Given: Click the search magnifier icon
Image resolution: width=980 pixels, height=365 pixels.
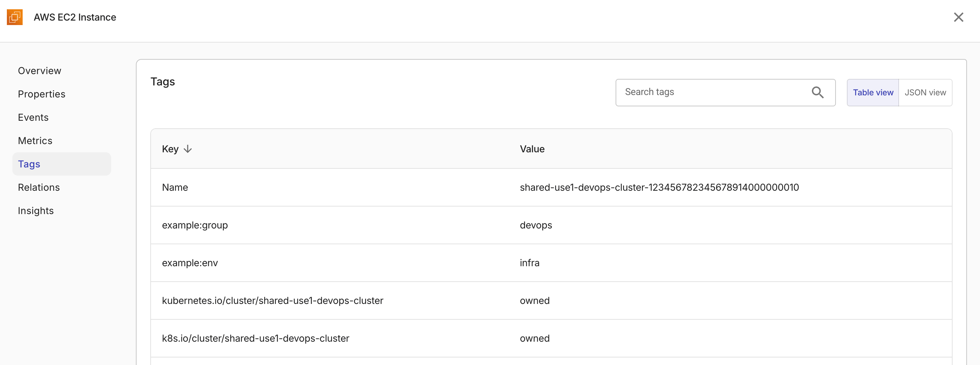Looking at the screenshot, I should (818, 92).
